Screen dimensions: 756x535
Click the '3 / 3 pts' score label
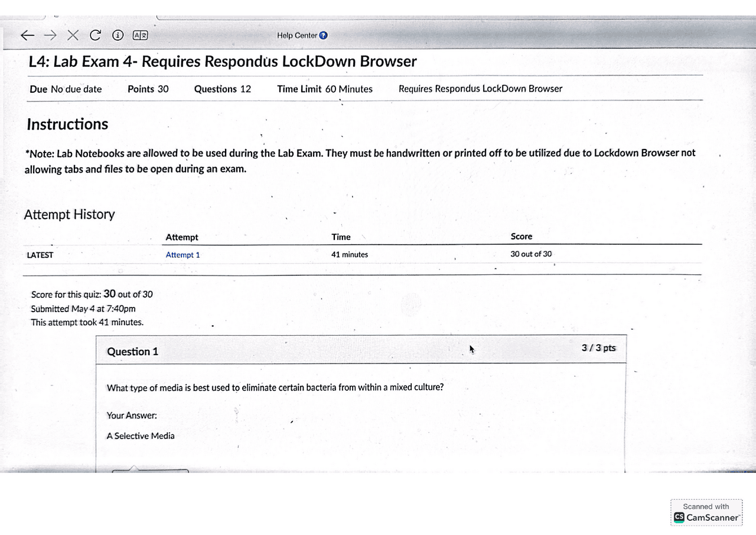click(598, 348)
